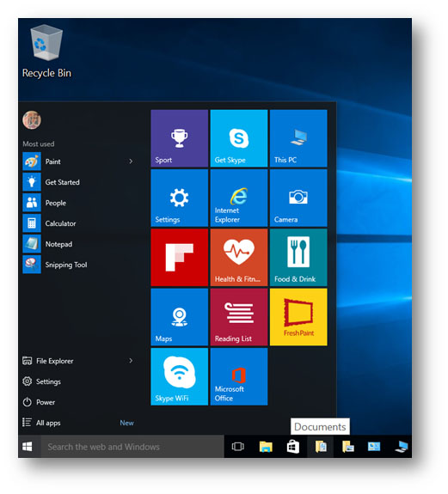Expand the Paint jump list arrow
Screen dimensions: 448x494
131,162
